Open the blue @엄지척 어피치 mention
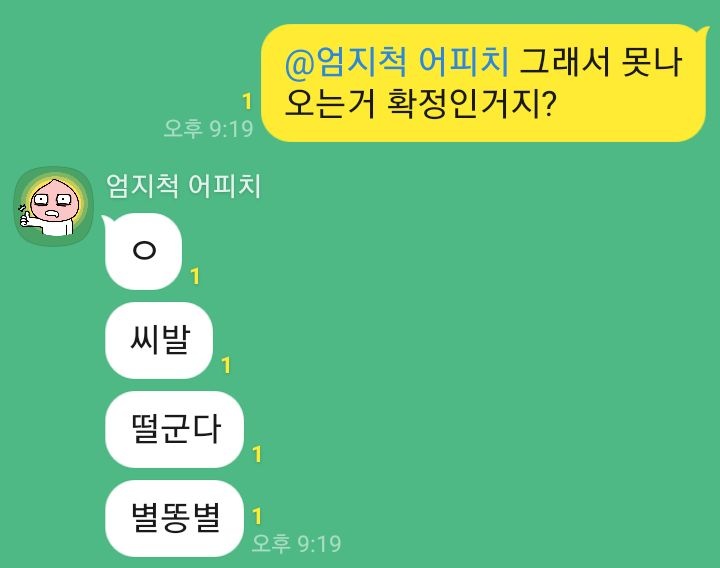This screenshot has width=720, height=568. point(397,62)
